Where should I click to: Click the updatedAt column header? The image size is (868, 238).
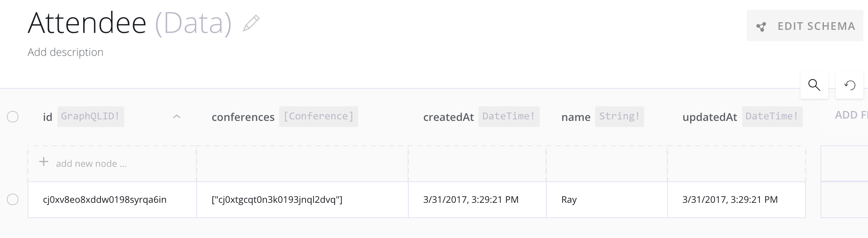tap(709, 117)
